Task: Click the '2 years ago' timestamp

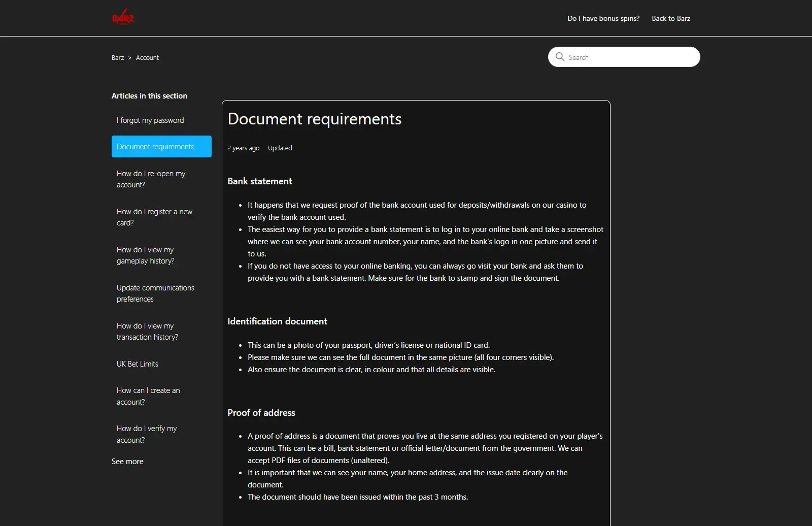Action: coord(243,148)
